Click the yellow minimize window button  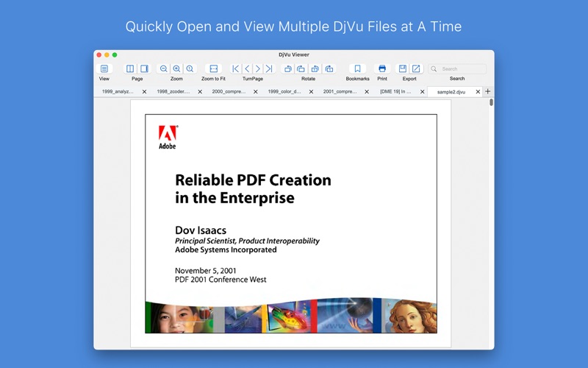coord(107,54)
